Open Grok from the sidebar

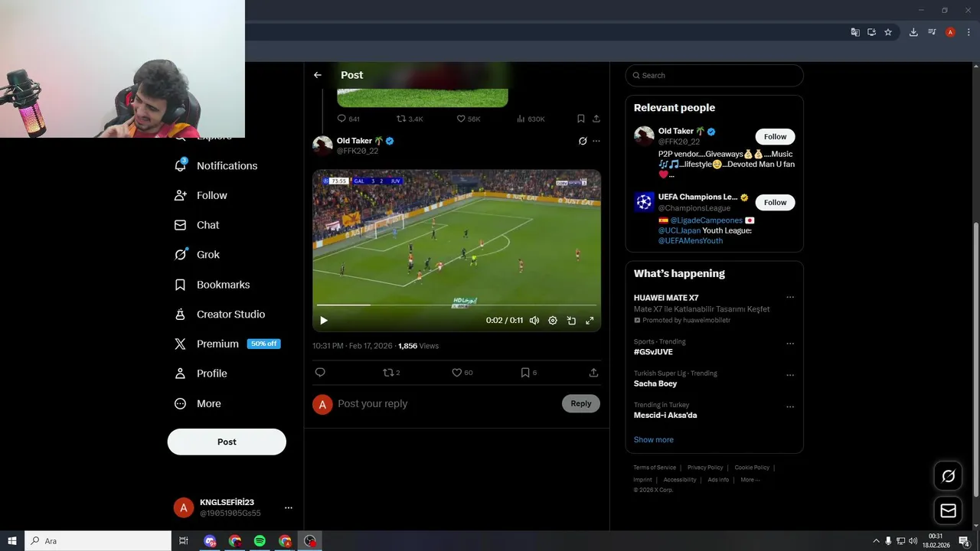point(197,255)
